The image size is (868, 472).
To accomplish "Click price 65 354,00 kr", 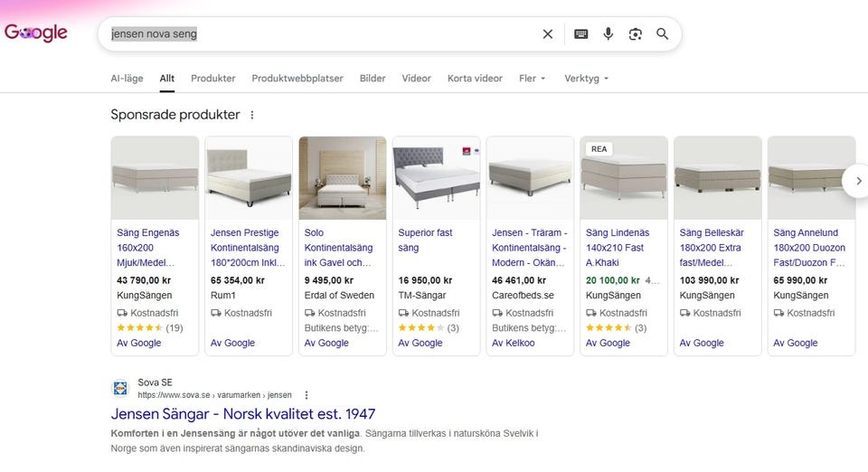I will (x=238, y=280).
